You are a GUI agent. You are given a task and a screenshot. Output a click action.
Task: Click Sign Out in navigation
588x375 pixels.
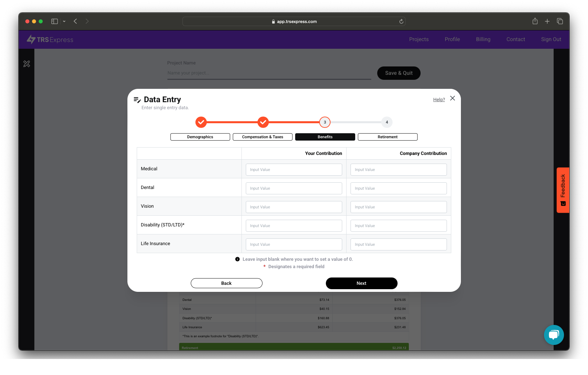pyautogui.click(x=551, y=39)
